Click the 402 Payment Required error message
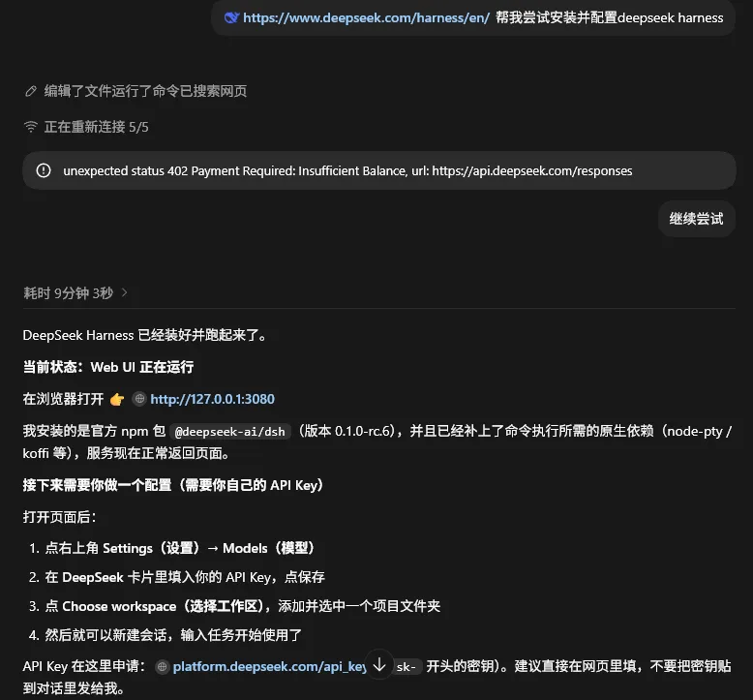Image resolution: width=753 pixels, height=700 pixels. pos(347,171)
